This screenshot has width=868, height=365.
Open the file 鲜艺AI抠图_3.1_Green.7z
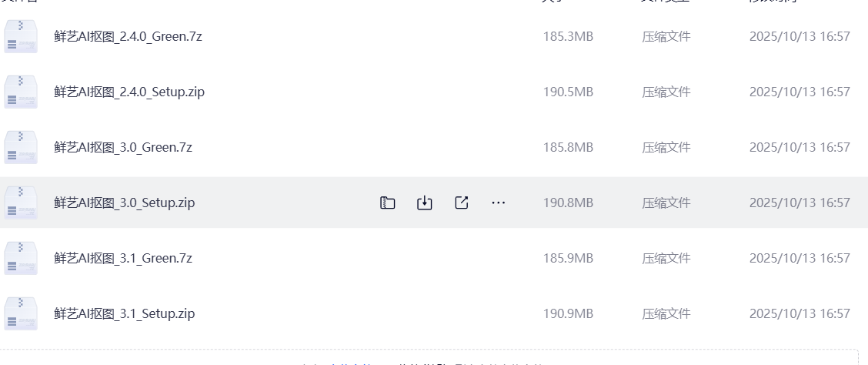pyautogui.click(x=123, y=258)
